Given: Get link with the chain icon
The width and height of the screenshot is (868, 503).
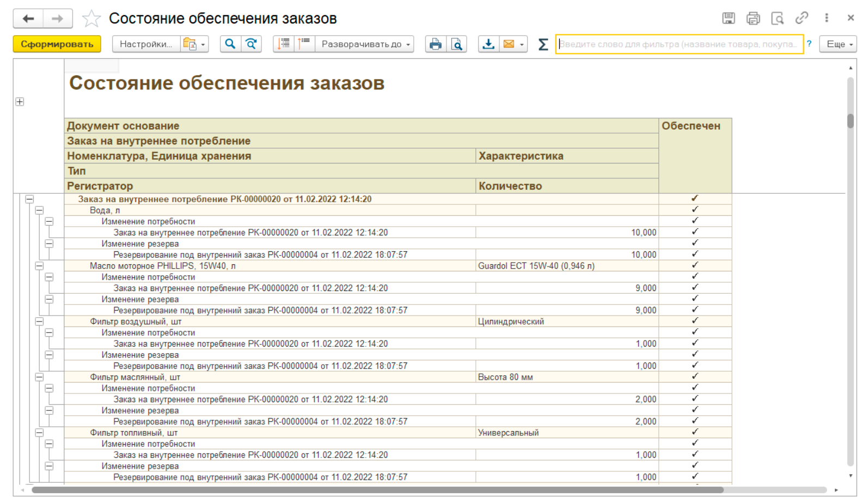Looking at the screenshot, I should 802,18.
